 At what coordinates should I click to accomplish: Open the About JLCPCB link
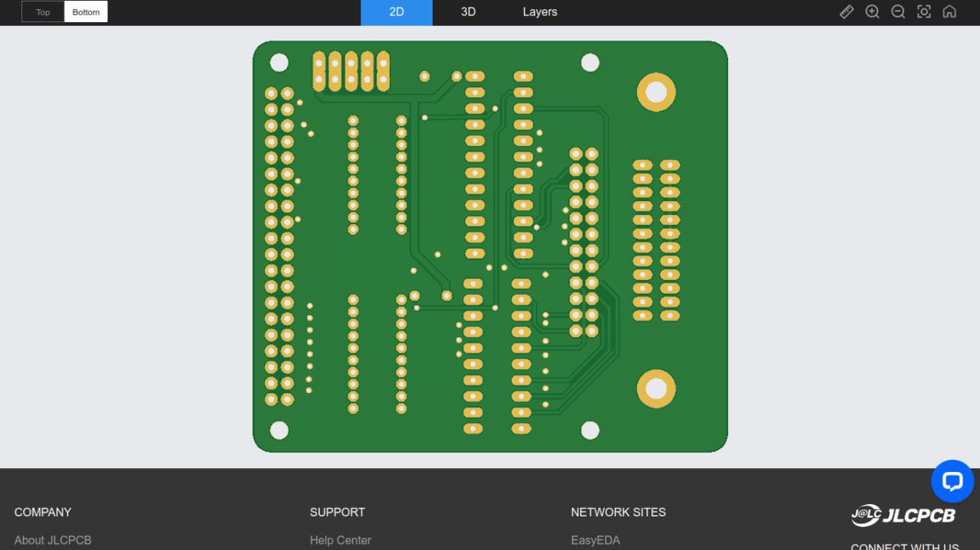point(53,540)
